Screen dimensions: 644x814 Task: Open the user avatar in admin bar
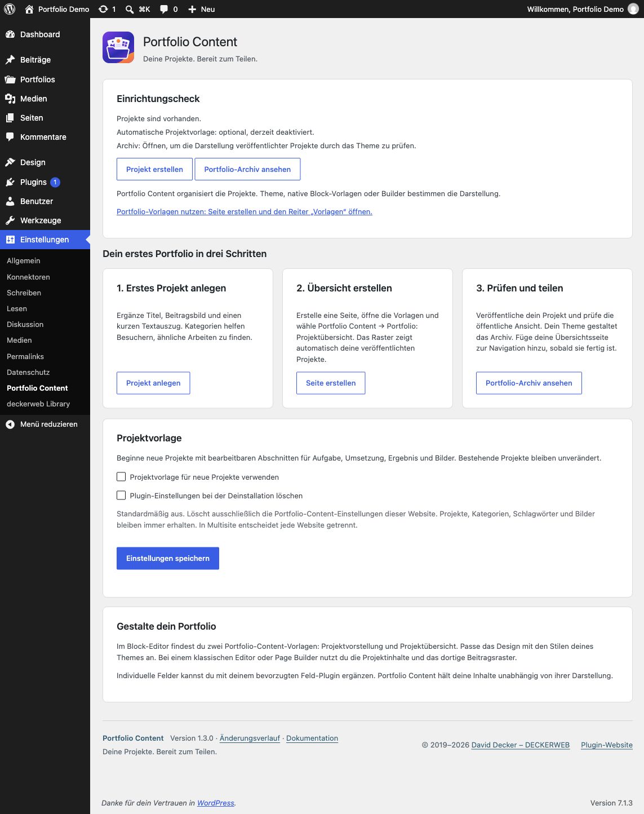coord(633,9)
